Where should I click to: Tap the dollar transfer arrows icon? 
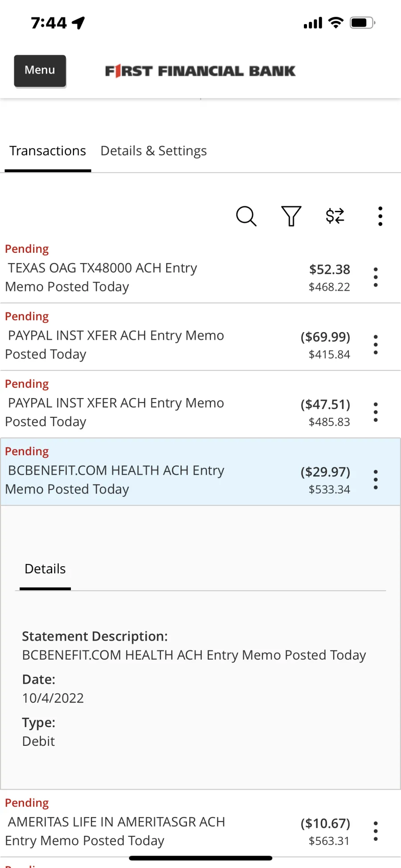[335, 216]
